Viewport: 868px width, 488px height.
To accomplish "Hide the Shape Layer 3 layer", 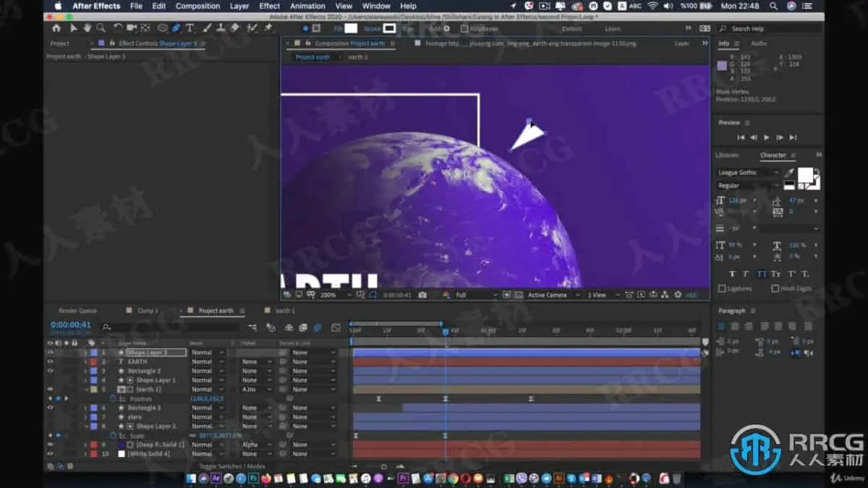I will [50, 352].
